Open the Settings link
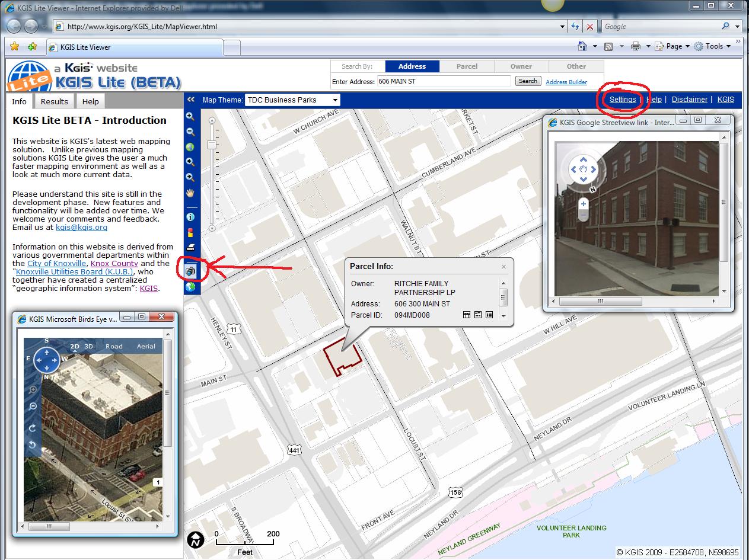749x560 pixels. 623,100
